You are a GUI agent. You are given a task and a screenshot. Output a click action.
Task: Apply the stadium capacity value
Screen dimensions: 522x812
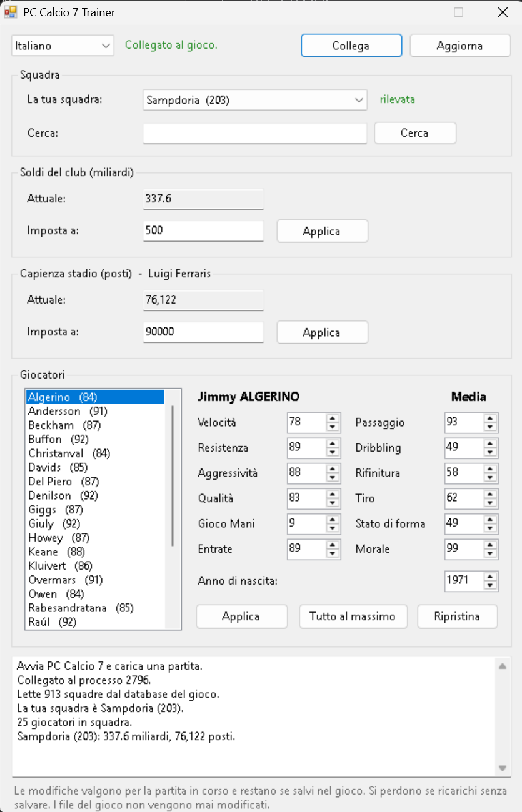[321, 332]
